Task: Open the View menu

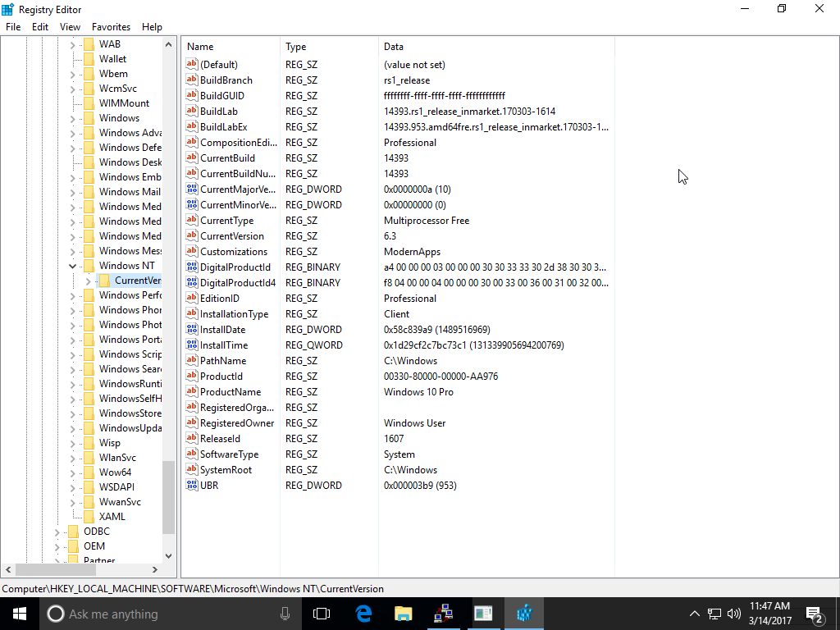Action: (x=70, y=27)
